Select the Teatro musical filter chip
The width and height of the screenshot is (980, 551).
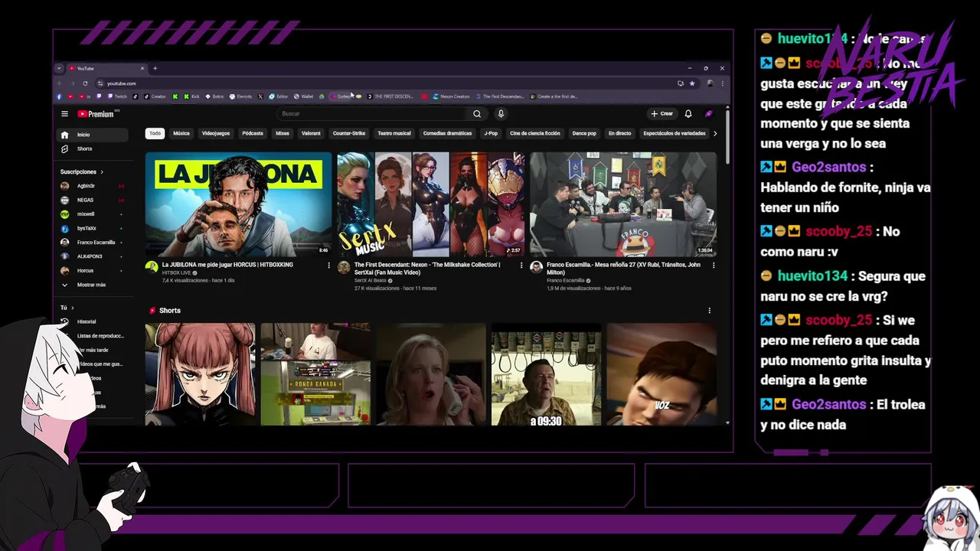[394, 133]
